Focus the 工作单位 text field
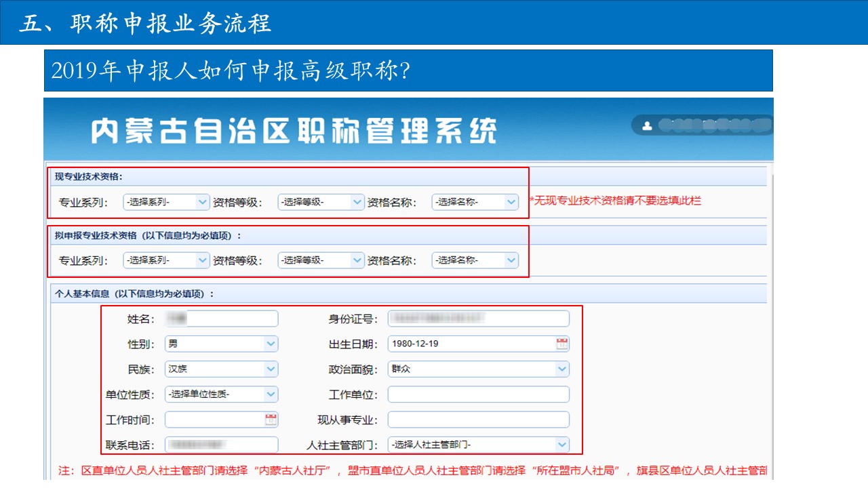The width and height of the screenshot is (868, 488). click(478, 394)
